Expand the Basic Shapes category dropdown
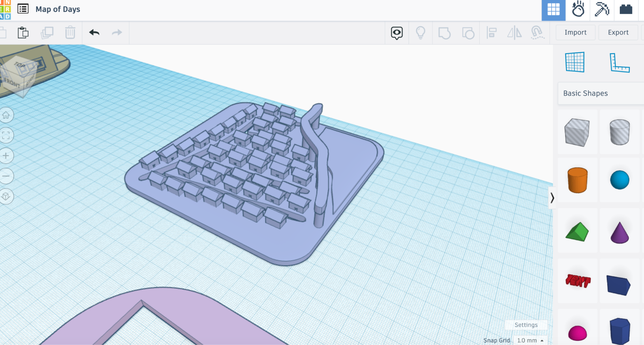 point(601,93)
